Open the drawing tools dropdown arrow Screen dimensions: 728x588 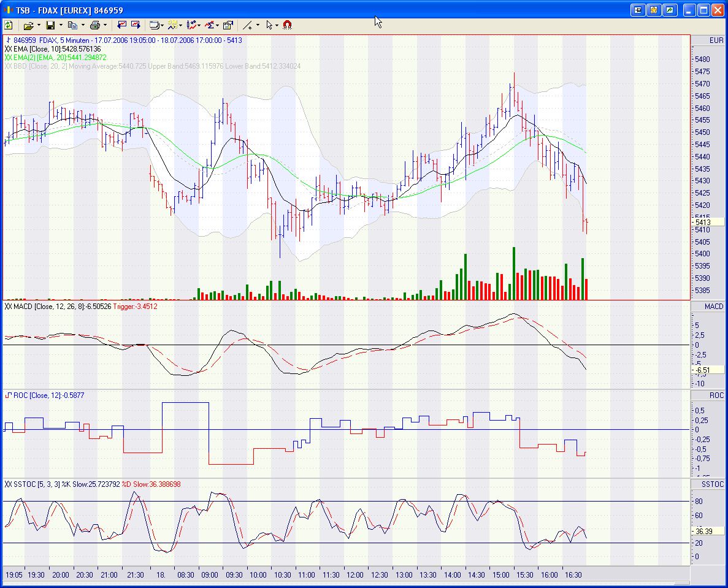tap(257, 25)
